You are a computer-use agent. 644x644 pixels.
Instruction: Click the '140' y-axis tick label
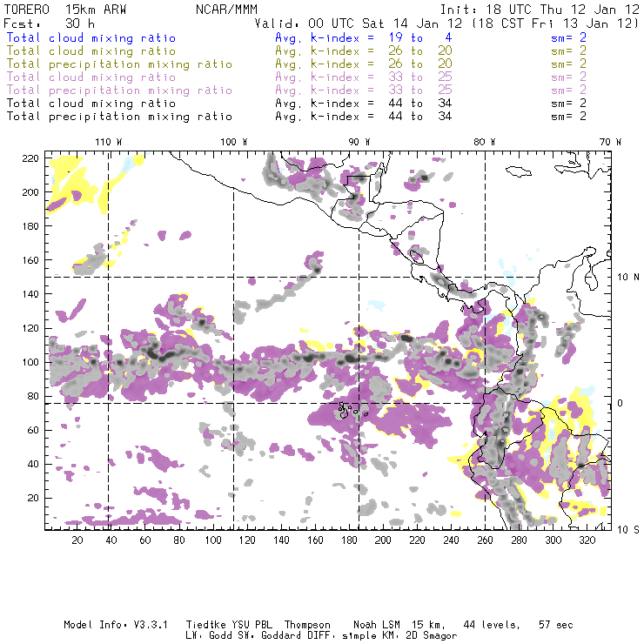point(30,294)
